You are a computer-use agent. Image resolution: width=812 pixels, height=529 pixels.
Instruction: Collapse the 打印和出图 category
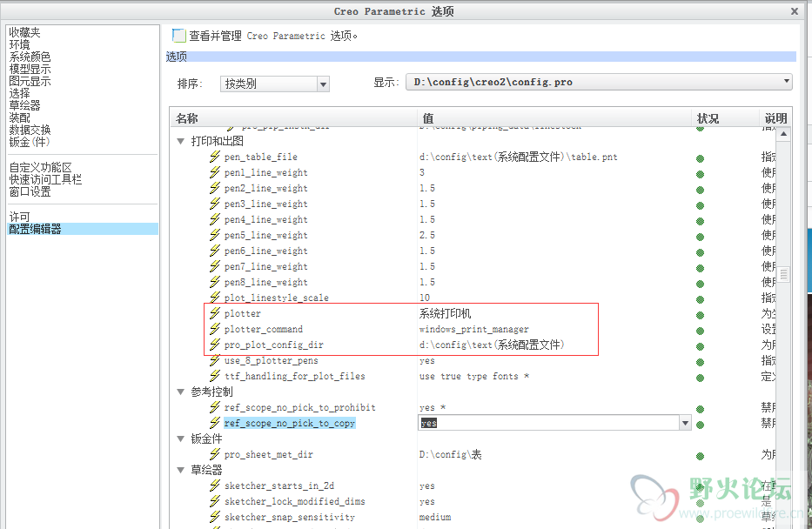pyautogui.click(x=181, y=141)
